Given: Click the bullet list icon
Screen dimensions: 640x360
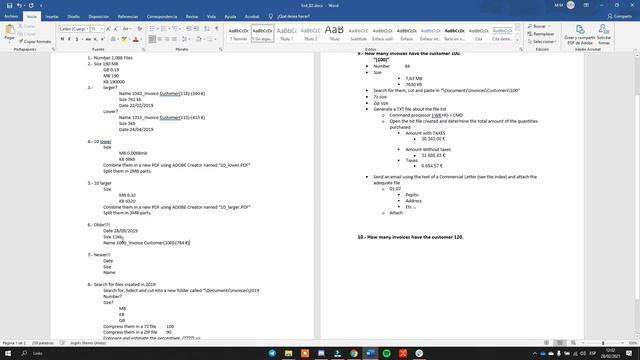Looking at the screenshot, I should tap(153, 29).
